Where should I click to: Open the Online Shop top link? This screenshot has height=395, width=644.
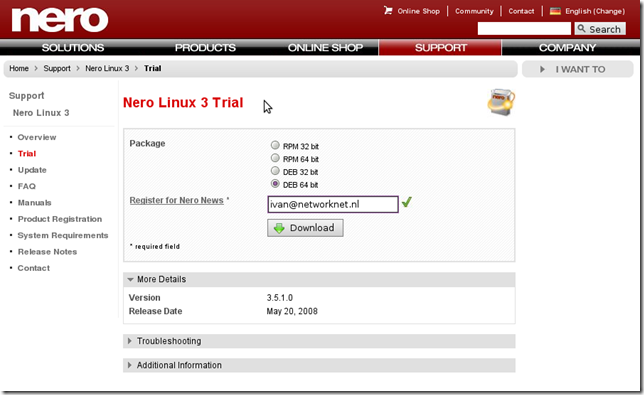418,11
